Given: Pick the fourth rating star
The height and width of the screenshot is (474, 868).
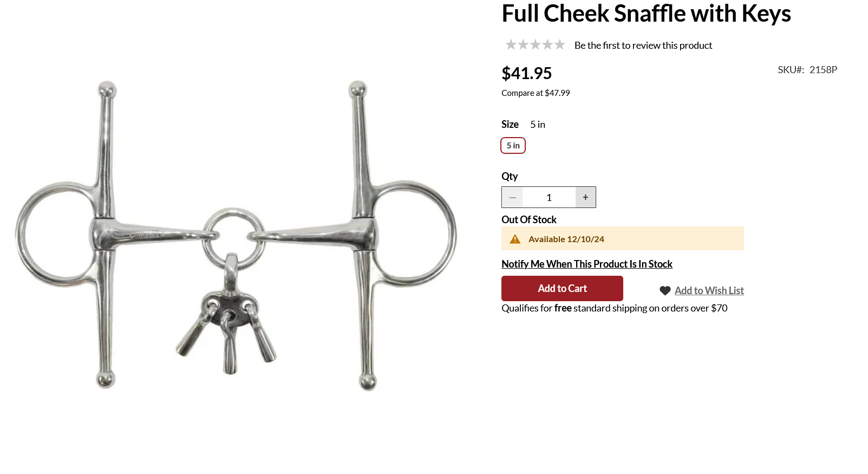Looking at the screenshot, I should [x=547, y=45].
